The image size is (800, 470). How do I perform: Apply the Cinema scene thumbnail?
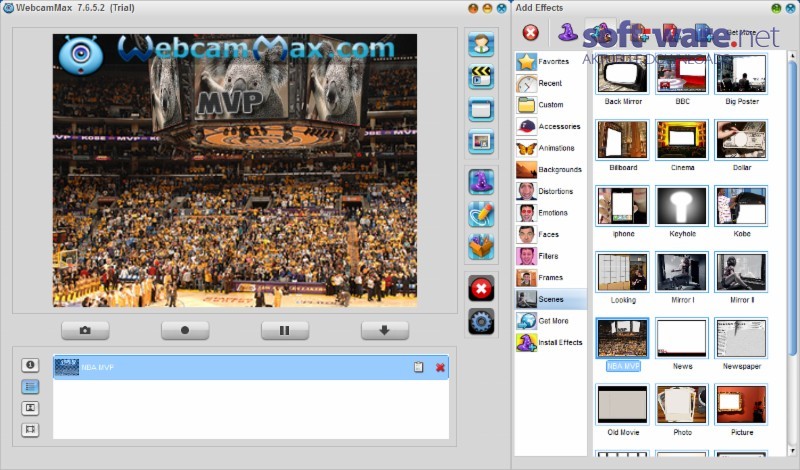coord(682,140)
